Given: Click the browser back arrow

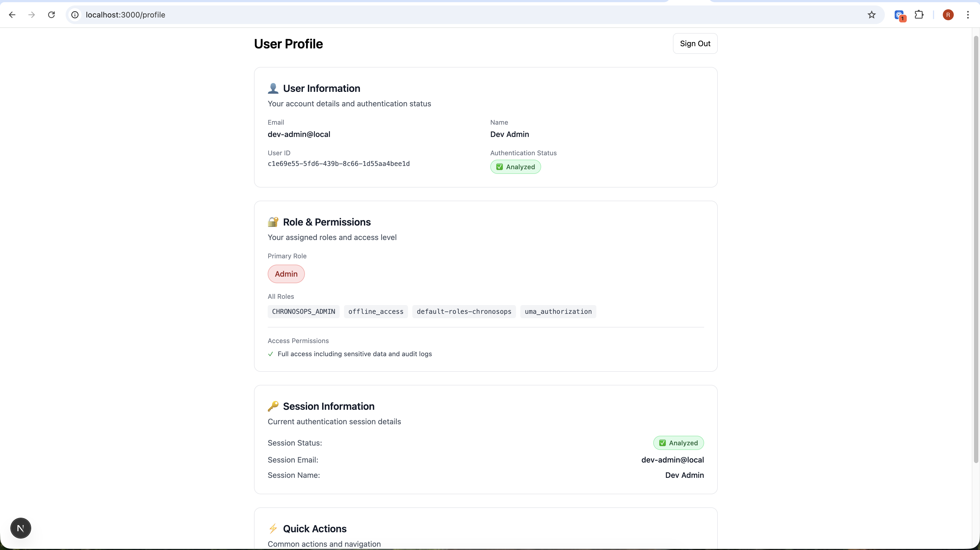Looking at the screenshot, I should pyautogui.click(x=12, y=15).
